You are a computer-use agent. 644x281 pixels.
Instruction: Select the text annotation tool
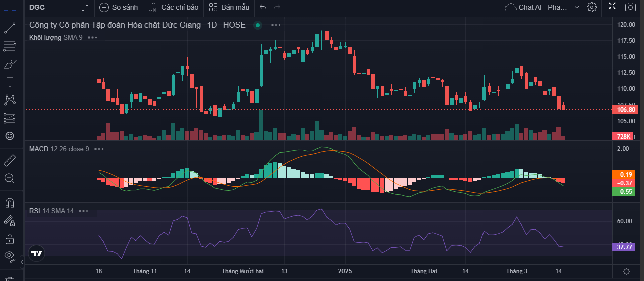coord(10,82)
